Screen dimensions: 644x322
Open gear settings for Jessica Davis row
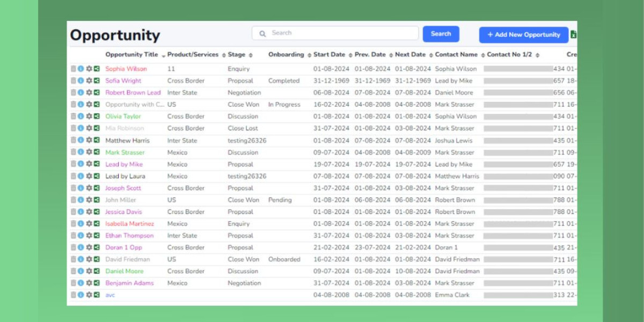click(89, 212)
